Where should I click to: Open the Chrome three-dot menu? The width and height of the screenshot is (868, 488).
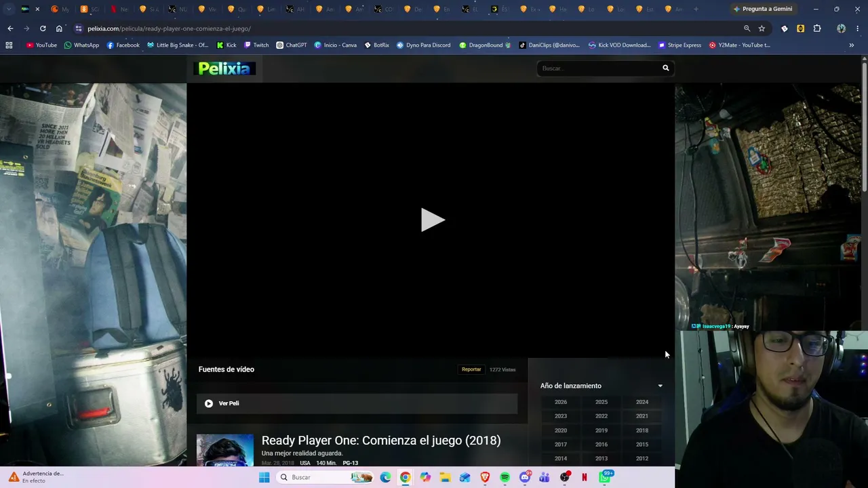[858, 28]
